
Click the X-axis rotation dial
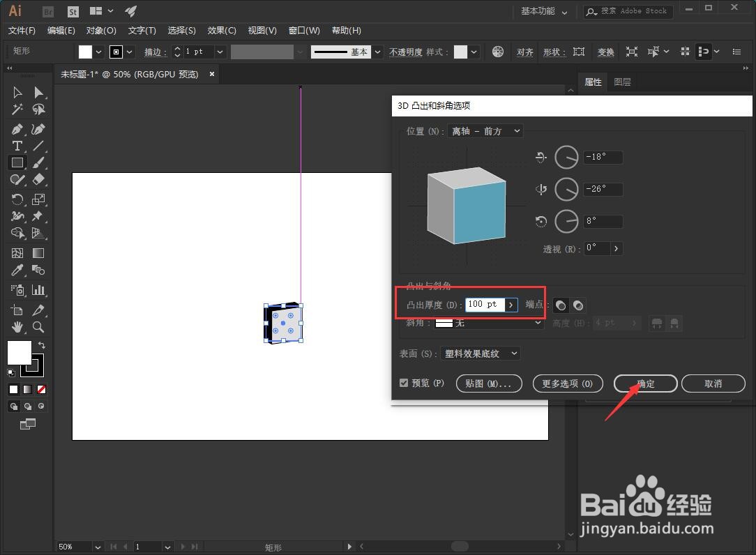[x=566, y=157]
